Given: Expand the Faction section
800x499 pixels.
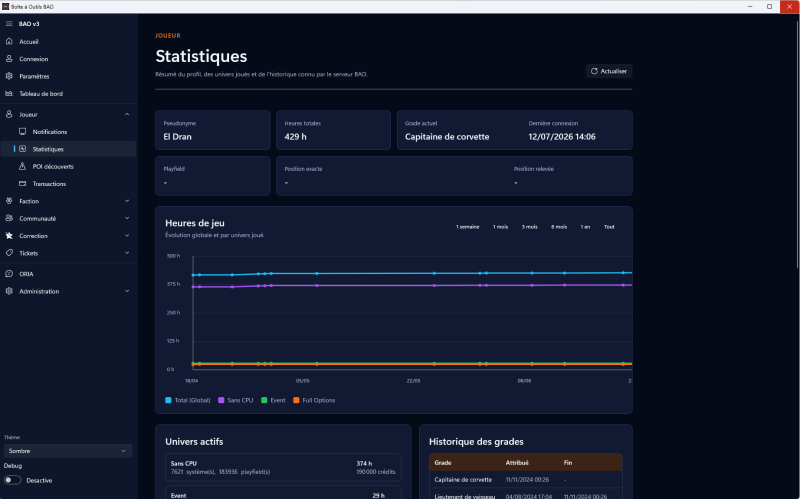Looking at the screenshot, I should click(x=68, y=201).
